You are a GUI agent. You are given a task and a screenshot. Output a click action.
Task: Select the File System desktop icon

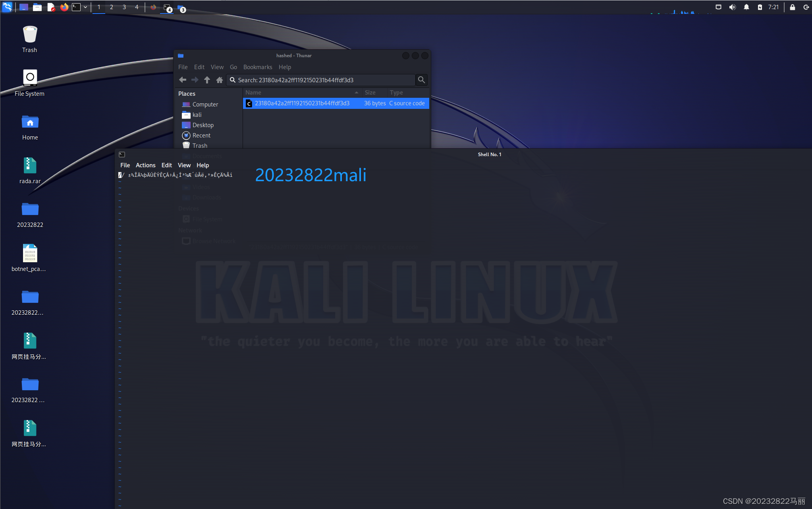coord(30,83)
